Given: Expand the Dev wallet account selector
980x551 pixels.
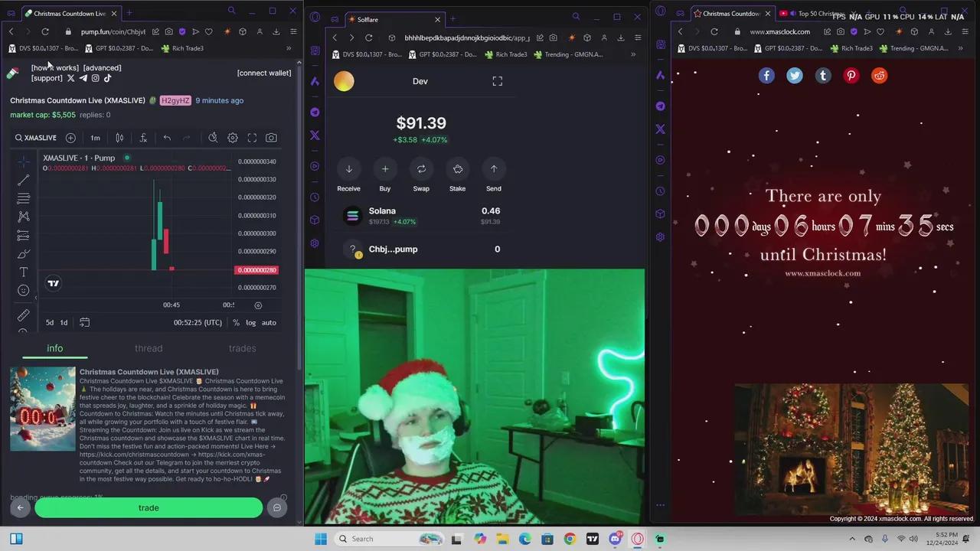Looking at the screenshot, I should (x=420, y=81).
